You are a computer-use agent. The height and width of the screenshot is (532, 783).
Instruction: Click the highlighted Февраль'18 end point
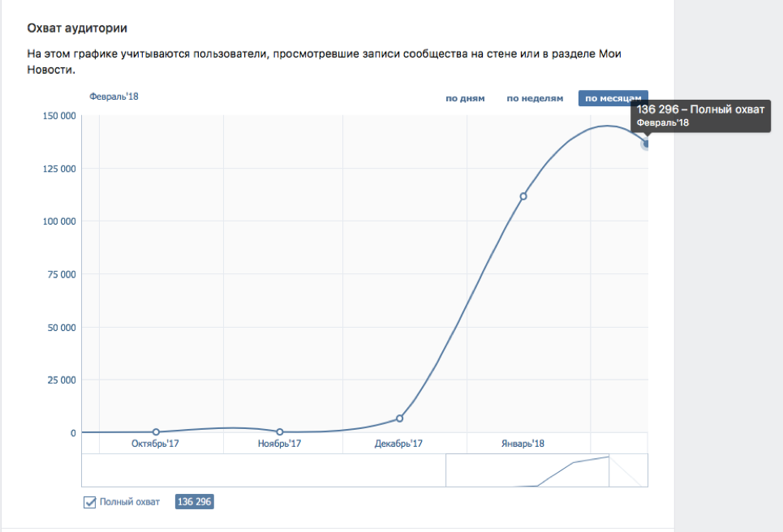[647, 144]
